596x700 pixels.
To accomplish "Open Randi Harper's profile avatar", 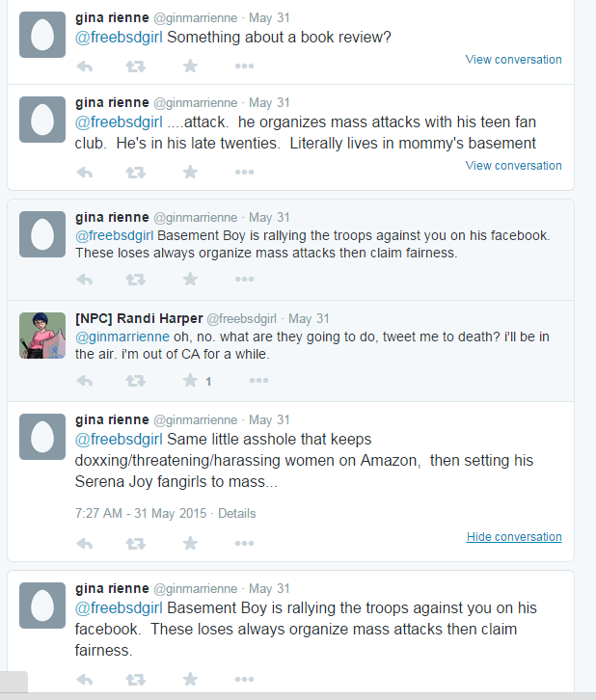I will pyautogui.click(x=42, y=336).
